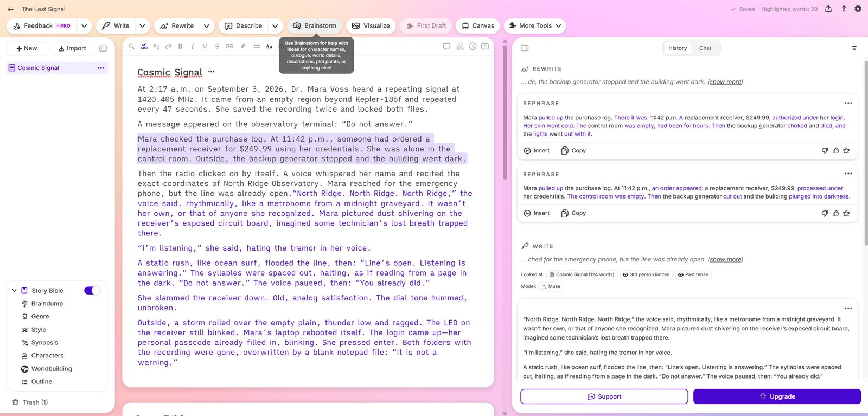Apply italic formatting
This screenshot has width=868, height=416.
click(x=193, y=47)
